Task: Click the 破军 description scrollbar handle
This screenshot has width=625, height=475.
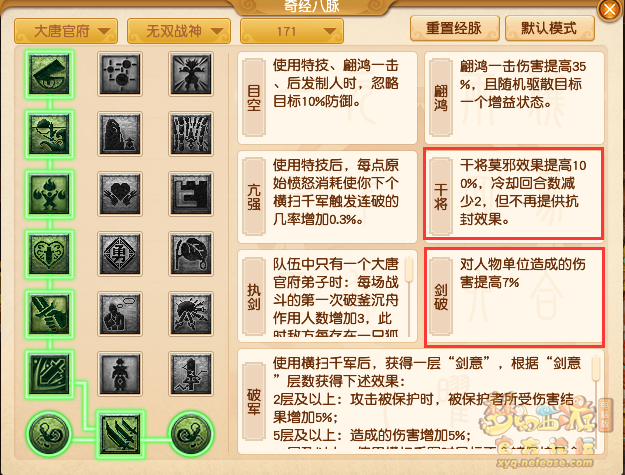Action: (x=596, y=369)
